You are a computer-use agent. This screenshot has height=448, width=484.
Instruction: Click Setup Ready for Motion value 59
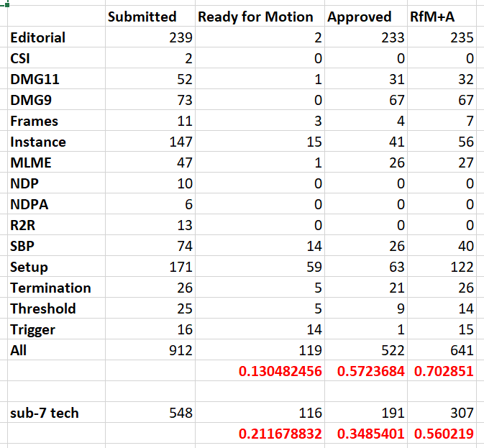tap(260, 266)
